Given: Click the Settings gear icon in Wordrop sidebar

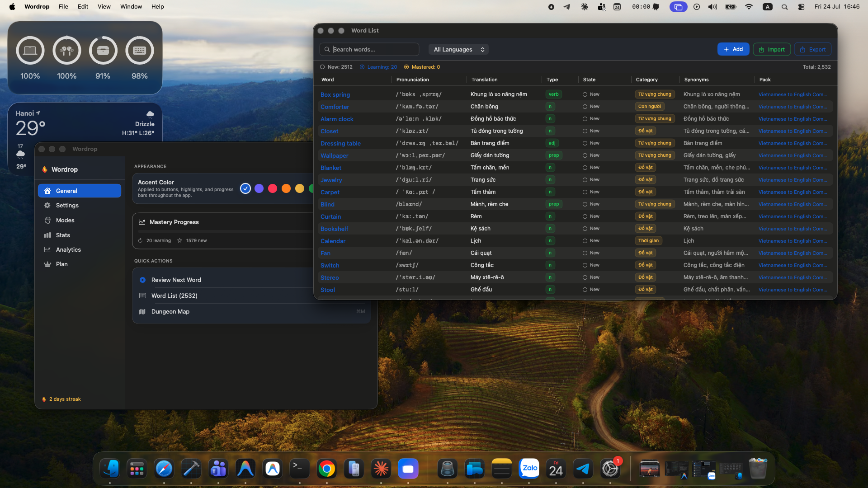Looking at the screenshot, I should point(47,205).
